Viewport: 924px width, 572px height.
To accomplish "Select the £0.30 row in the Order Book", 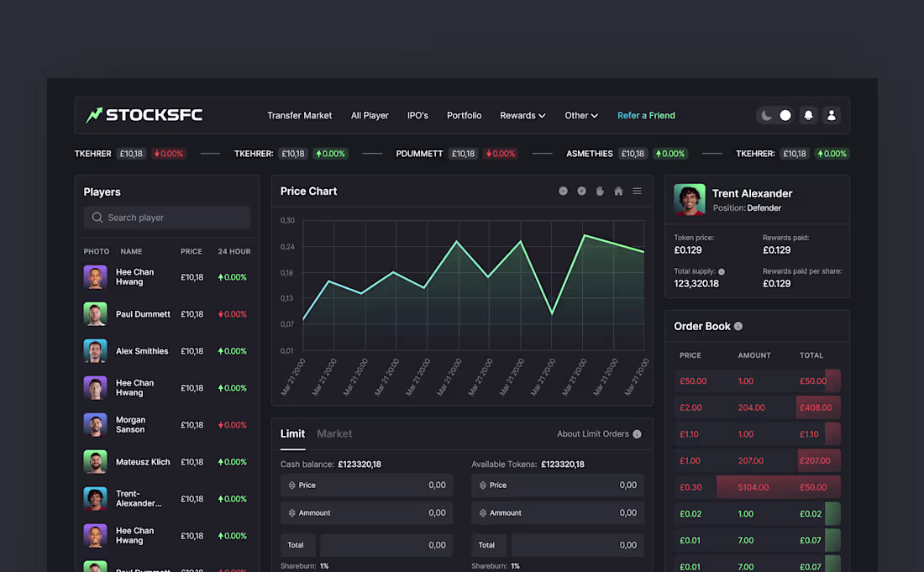I will tap(756, 486).
